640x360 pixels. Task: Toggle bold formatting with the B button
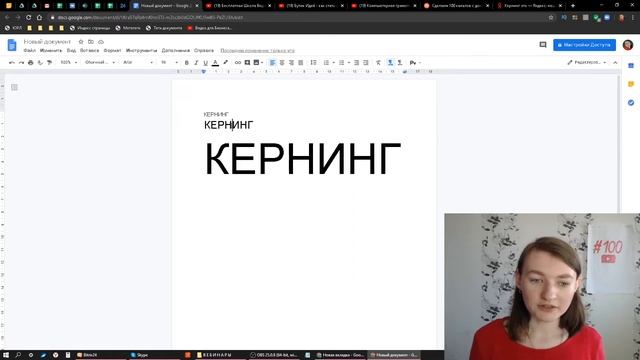click(x=187, y=62)
